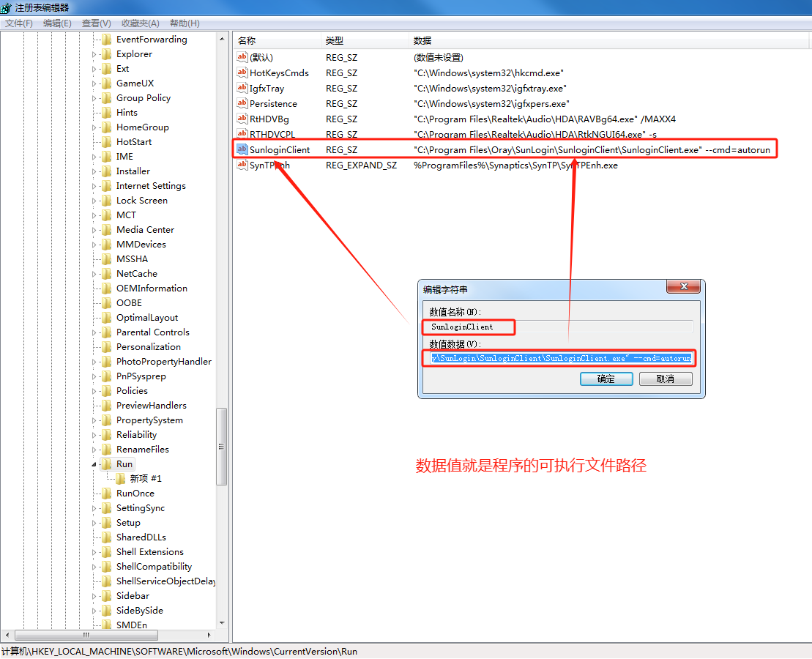Expand the Parental Controls node
The image size is (812, 659).
click(x=94, y=332)
